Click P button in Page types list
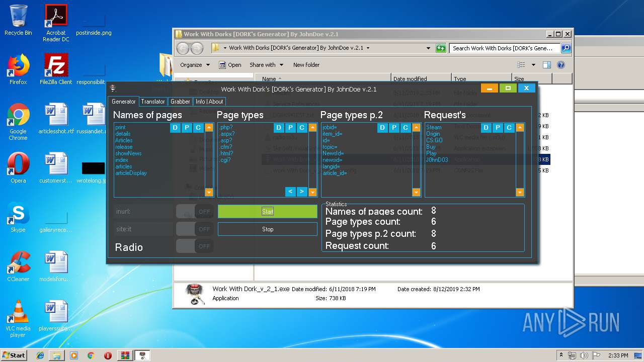The height and width of the screenshot is (362, 644). pos(290,128)
